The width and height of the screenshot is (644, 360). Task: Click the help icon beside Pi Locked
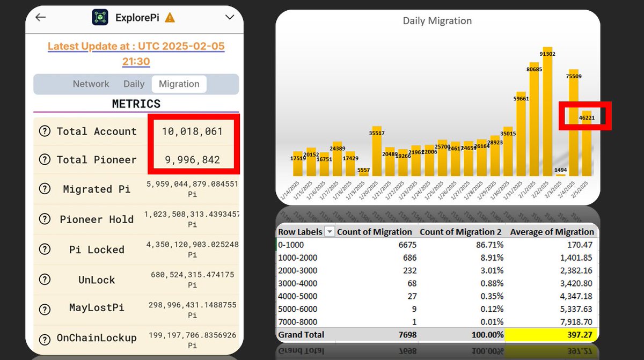click(43, 249)
